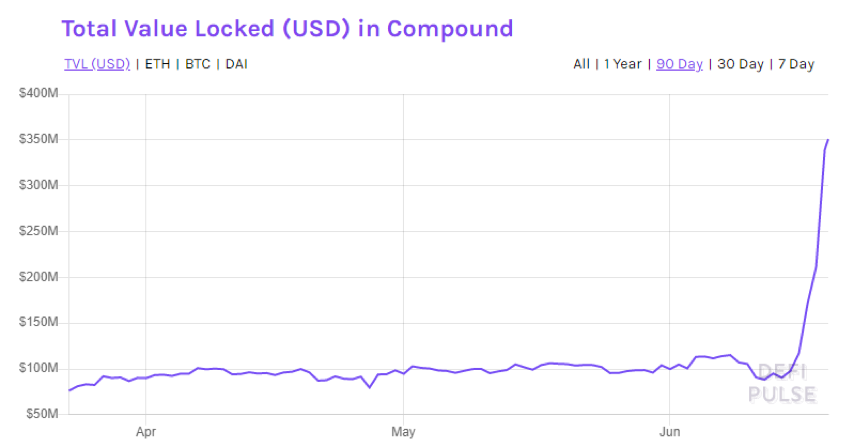Click the chart title about Compound
This screenshot has height=445, width=852.
[x=287, y=27]
